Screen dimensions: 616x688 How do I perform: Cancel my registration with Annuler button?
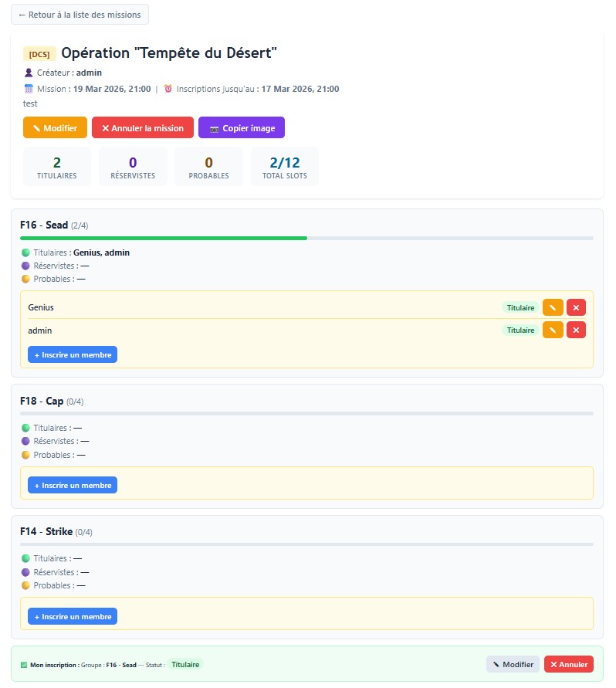pyautogui.click(x=569, y=664)
